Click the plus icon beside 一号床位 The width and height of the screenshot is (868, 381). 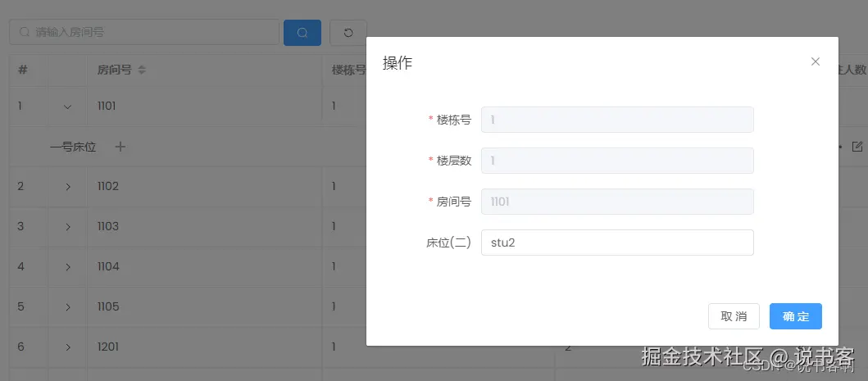tap(120, 147)
